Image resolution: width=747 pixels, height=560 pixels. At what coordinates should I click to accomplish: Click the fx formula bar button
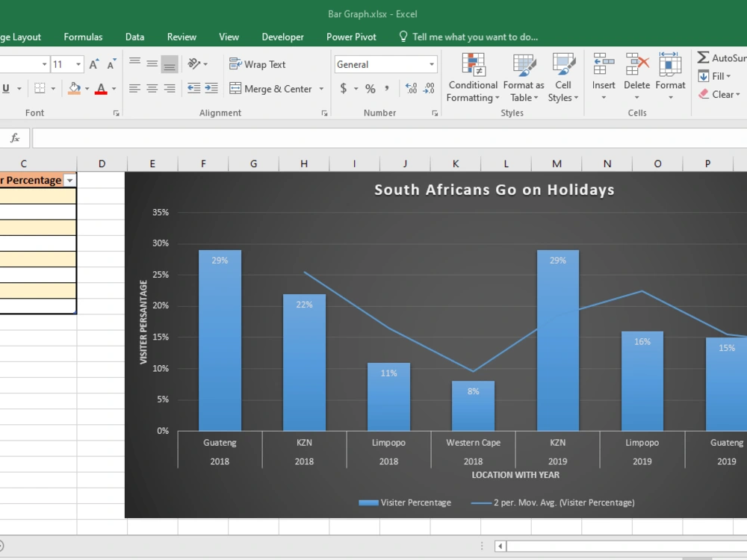(x=15, y=137)
